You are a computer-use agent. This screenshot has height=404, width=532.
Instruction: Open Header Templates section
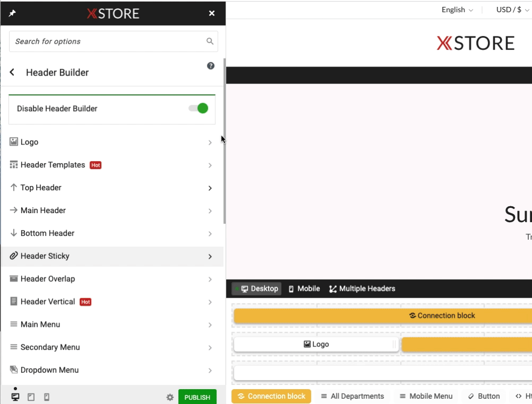coord(112,165)
